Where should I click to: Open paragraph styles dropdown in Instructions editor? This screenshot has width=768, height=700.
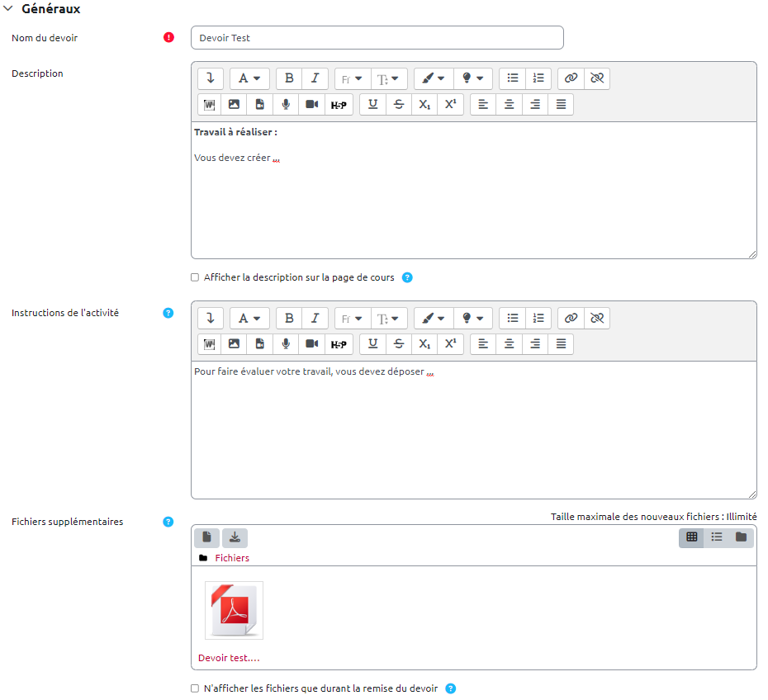(x=249, y=318)
